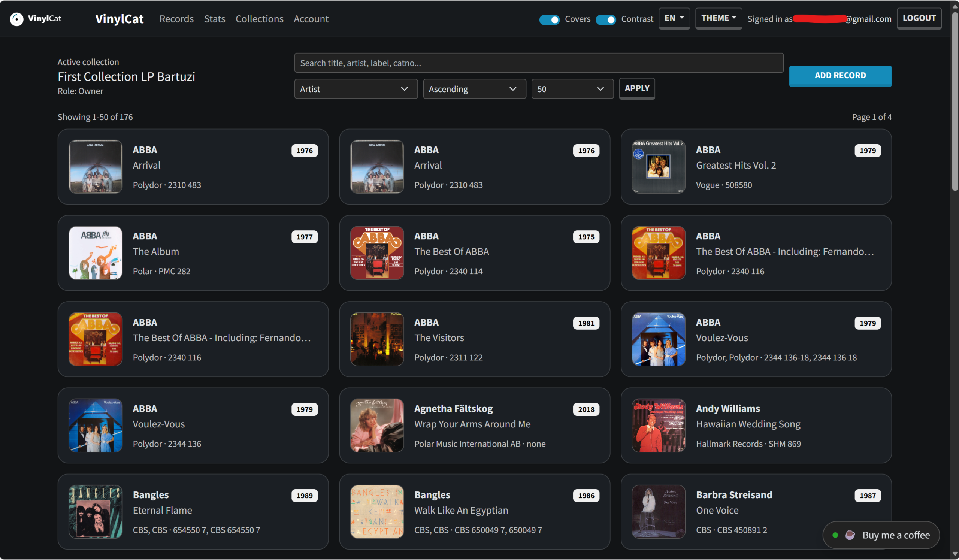This screenshot has width=959, height=560.
Task: Open Andy Williams album cover image
Action: click(x=658, y=425)
